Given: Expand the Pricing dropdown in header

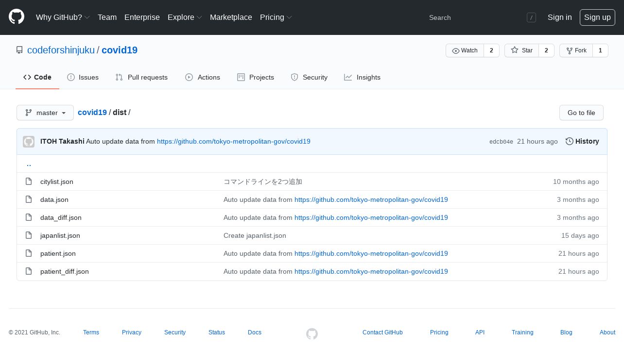Looking at the screenshot, I should tap(276, 17).
